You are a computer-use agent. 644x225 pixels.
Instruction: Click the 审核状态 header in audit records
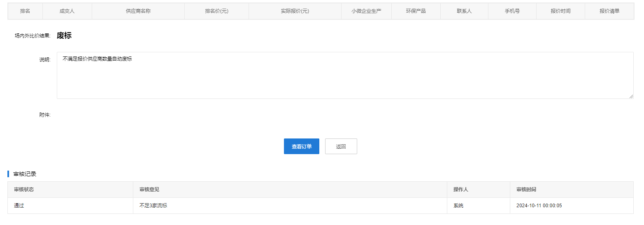(24, 190)
